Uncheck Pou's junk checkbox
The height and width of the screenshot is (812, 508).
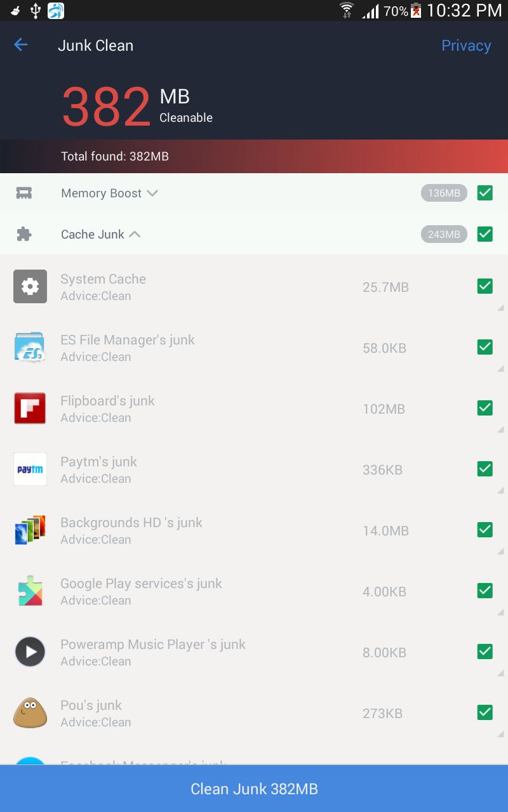tap(485, 712)
